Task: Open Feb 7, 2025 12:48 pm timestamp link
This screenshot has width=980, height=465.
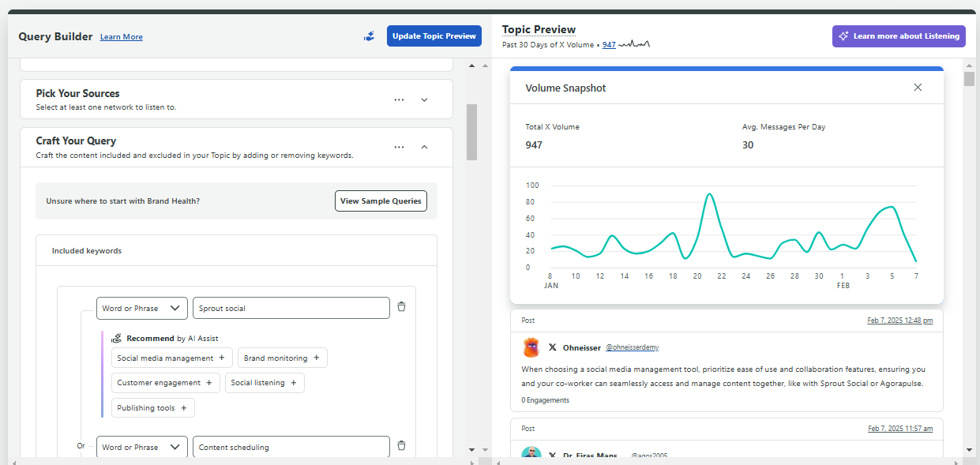Action: [900, 320]
